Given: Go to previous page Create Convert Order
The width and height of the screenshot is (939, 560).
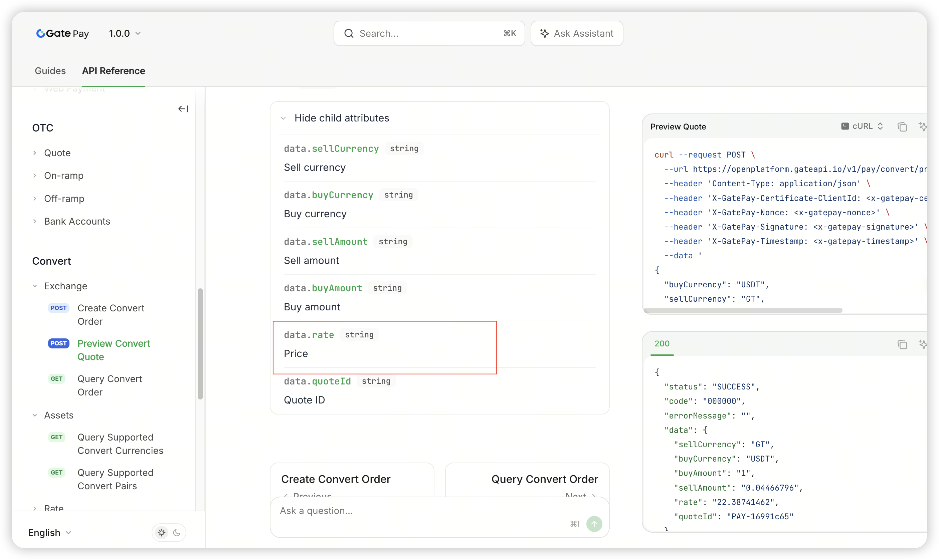Looking at the screenshot, I should (352, 480).
